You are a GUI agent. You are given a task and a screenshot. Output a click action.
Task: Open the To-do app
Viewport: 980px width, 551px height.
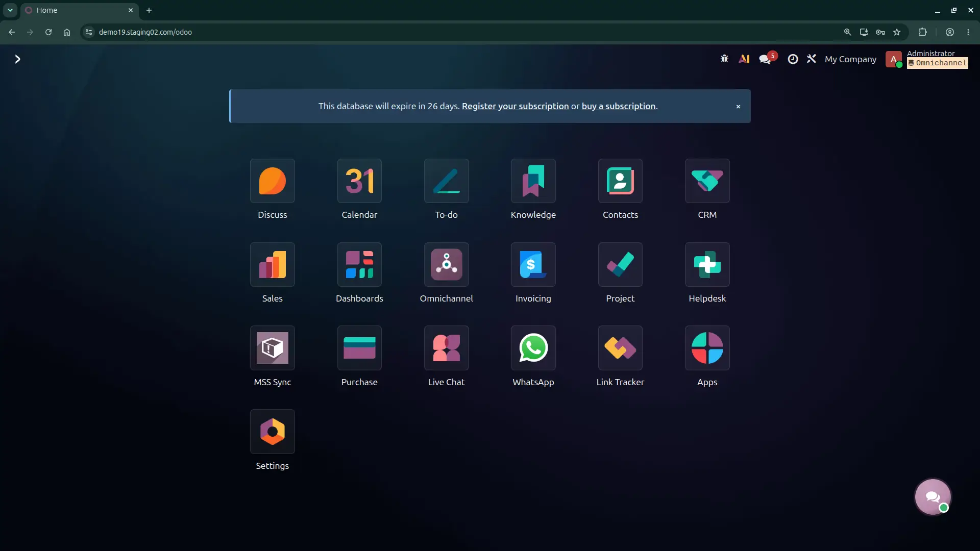click(447, 181)
